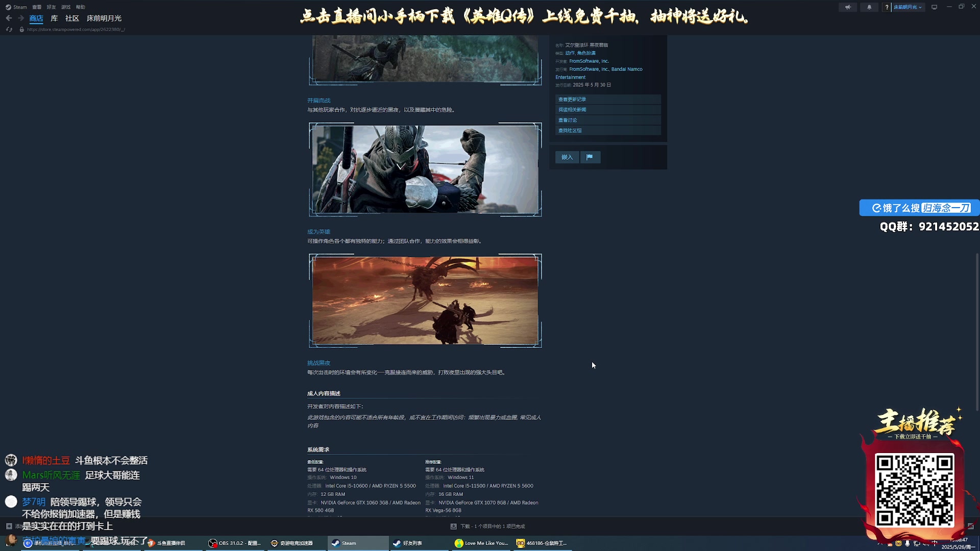Open the FromSoftware, Inc. developer link
This screenshot has width=980, height=551.
(589, 61)
